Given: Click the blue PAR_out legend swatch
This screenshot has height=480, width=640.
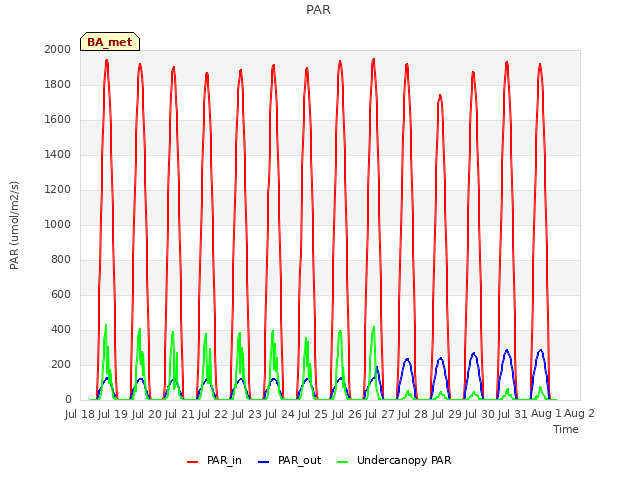Looking at the screenshot, I should (x=264, y=462).
